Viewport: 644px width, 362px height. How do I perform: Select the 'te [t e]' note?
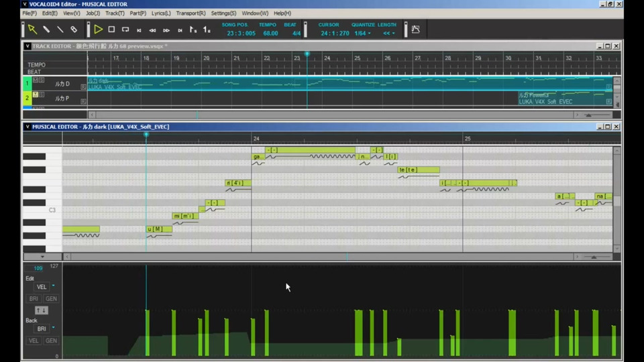click(419, 170)
